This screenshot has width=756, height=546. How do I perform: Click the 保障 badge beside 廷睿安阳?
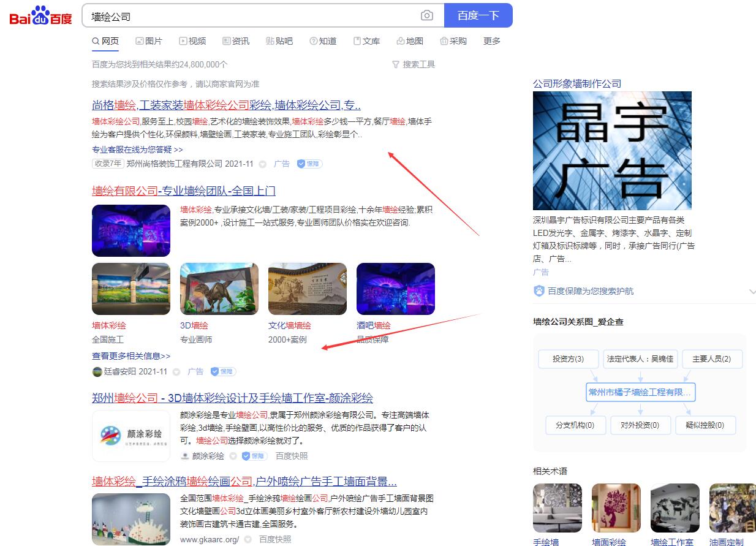point(223,371)
